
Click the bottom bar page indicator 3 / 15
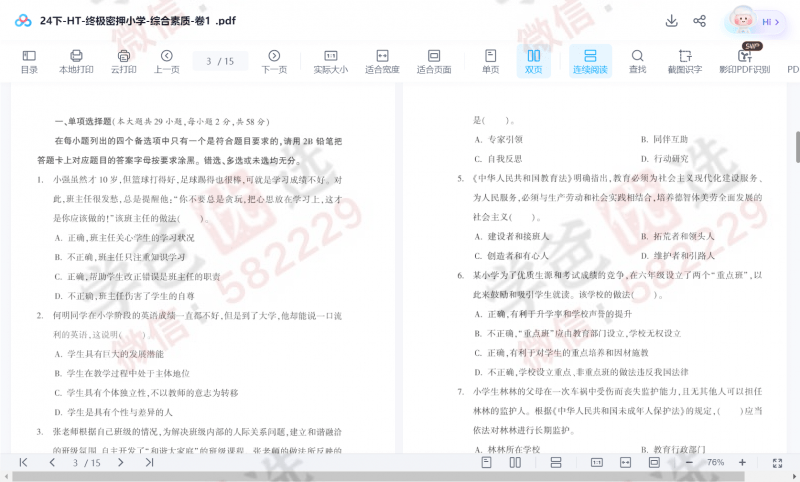tap(86, 463)
